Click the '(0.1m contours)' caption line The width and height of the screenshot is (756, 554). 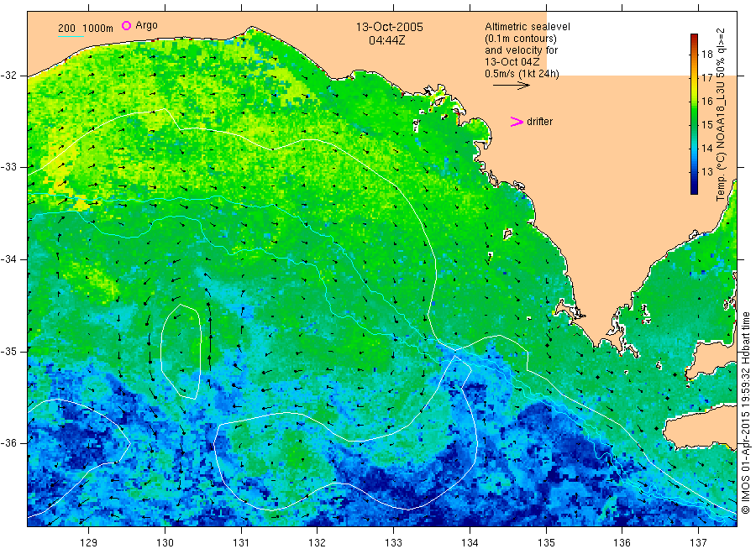click(x=521, y=39)
